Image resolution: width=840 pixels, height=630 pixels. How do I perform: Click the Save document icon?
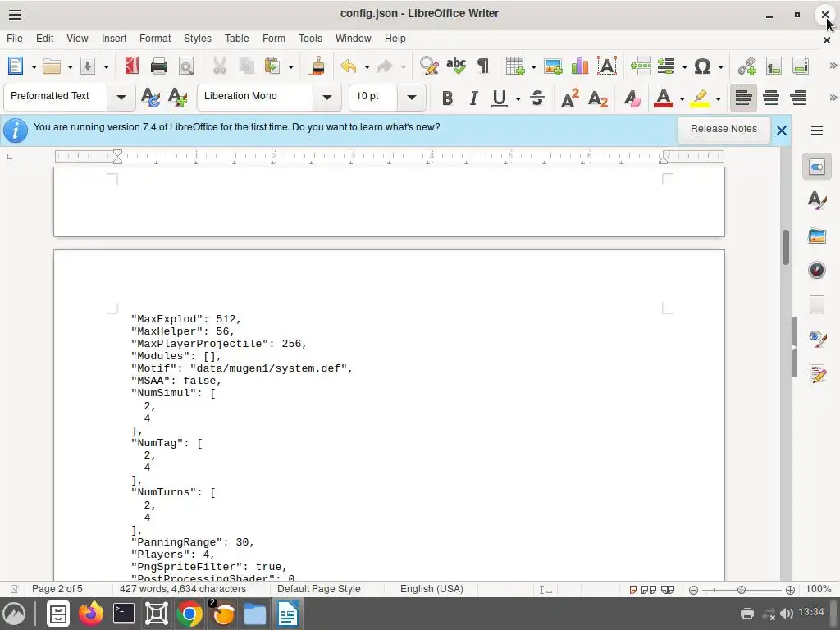(88, 66)
